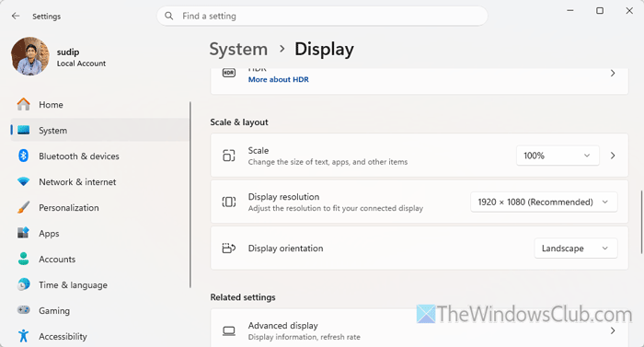
Task: Open HDR settings chevron
Action: point(613,74)
